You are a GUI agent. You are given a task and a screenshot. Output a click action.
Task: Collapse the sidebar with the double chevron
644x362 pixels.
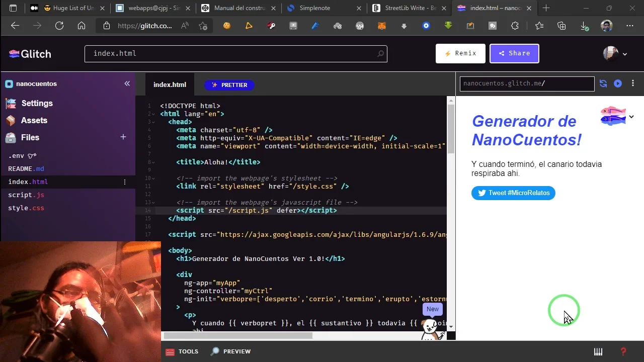127,83
